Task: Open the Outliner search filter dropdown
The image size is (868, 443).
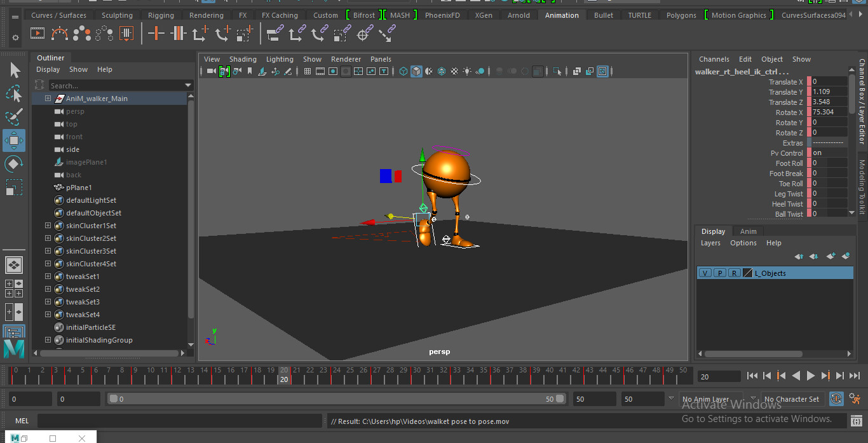Action: pyautogui.click(x=188, y=85)
